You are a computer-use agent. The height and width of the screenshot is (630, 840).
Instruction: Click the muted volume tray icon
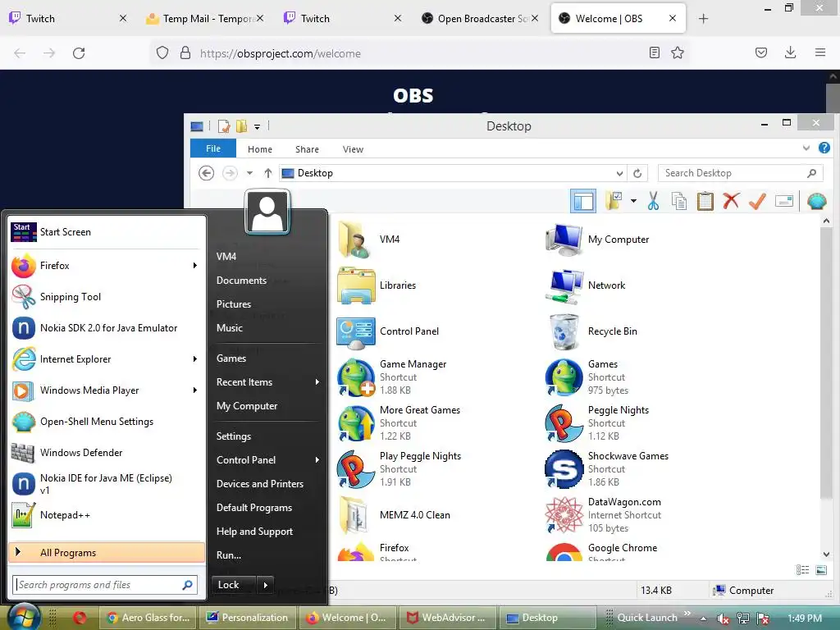[723, 619]
